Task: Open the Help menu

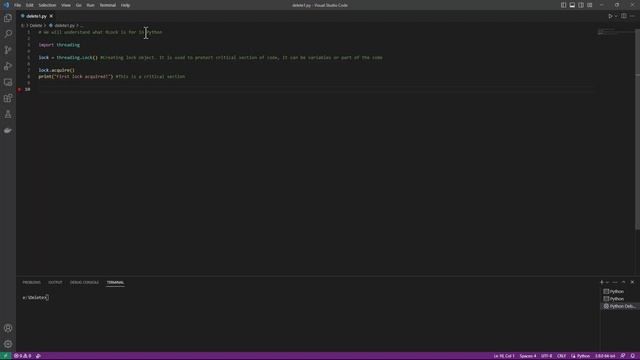Action: [125, 5]
